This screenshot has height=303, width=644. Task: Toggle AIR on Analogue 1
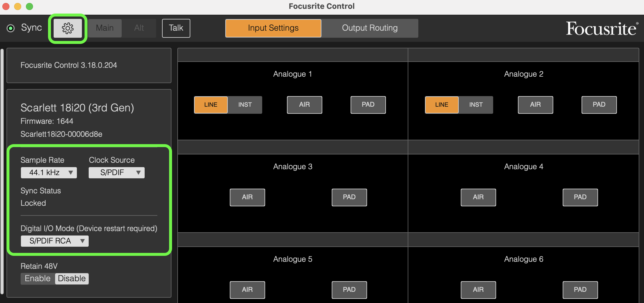[304, 105]
